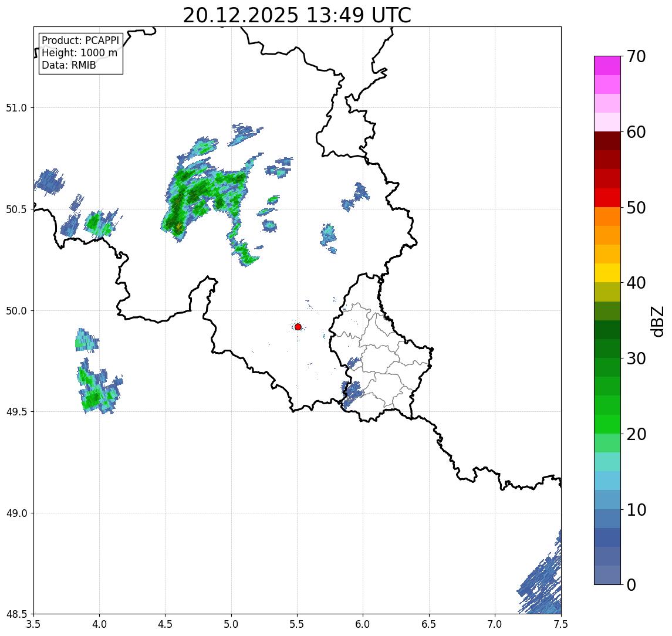
Task: Click the colorbar label 'dBZ'
Action: [x=657, y=322]
